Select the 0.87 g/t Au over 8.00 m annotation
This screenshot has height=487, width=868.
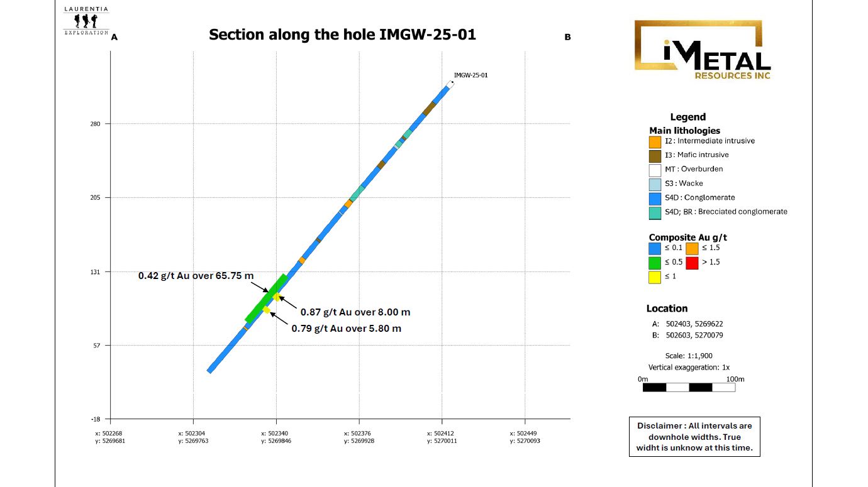click(x=355, y=312)
